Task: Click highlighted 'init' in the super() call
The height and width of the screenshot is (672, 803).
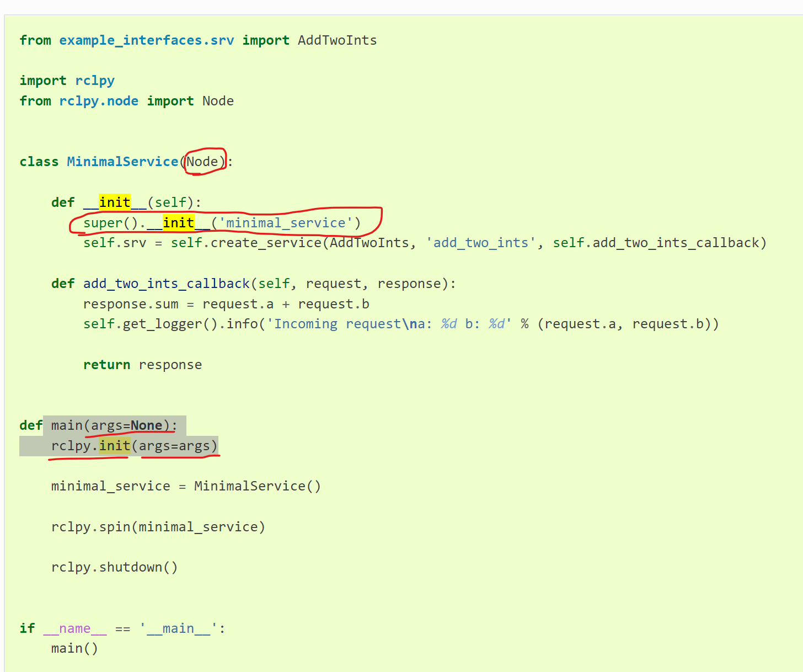Action: pos(179,223)
